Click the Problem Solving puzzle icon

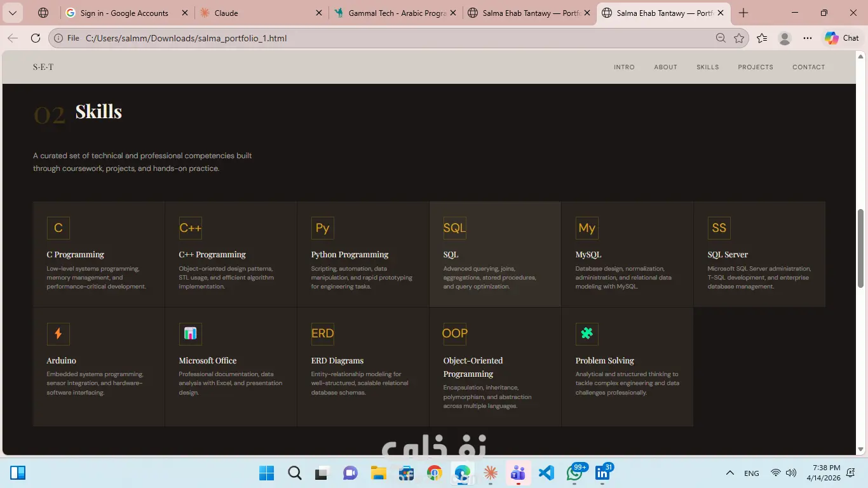click(587, 334)
